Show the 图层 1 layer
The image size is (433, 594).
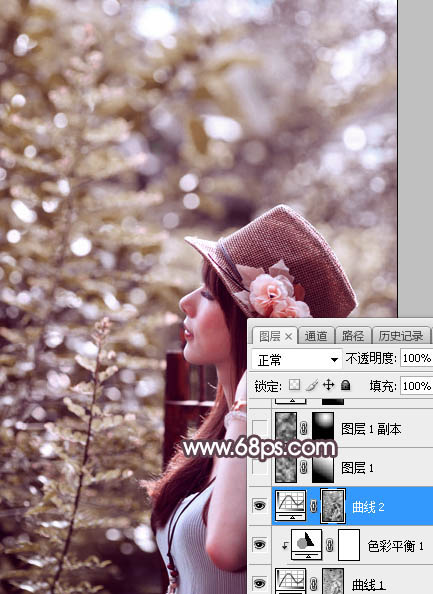(x=259, y=467)
